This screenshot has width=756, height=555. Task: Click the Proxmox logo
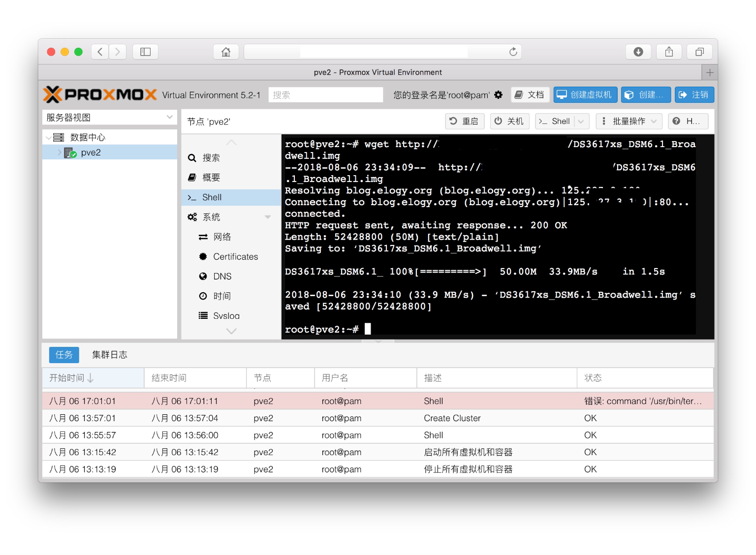(100, 94)
